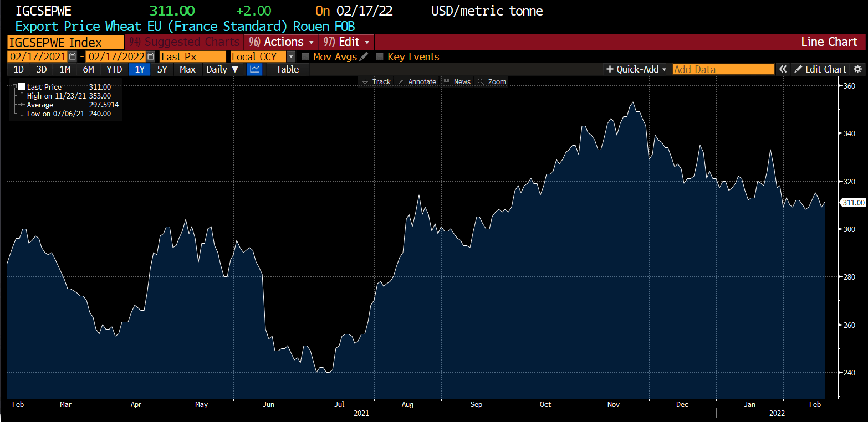Click the Add Data input field

(x=723, y=69)
